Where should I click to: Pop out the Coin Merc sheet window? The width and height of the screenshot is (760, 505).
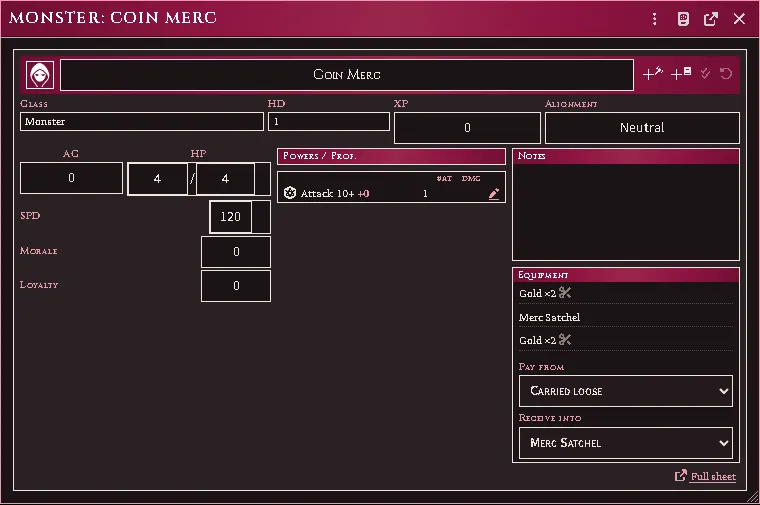click(711, 19)
